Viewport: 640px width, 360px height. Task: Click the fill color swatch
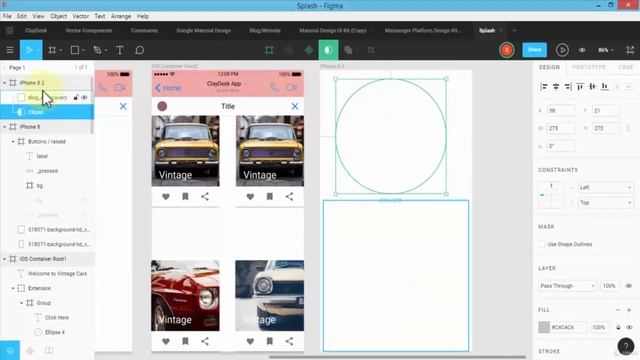544,327
